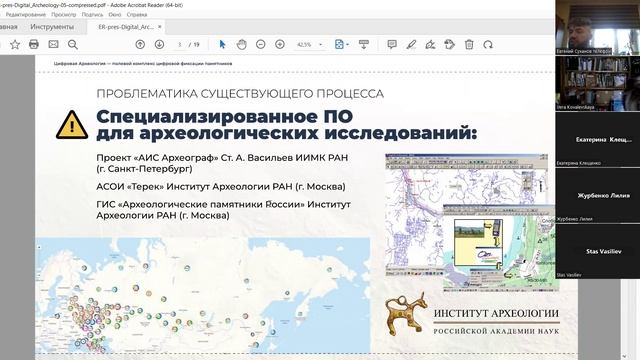640x360 pixels.
Task: Open the Справка menu
Action: pyautogui.click(x=137, y=14)
